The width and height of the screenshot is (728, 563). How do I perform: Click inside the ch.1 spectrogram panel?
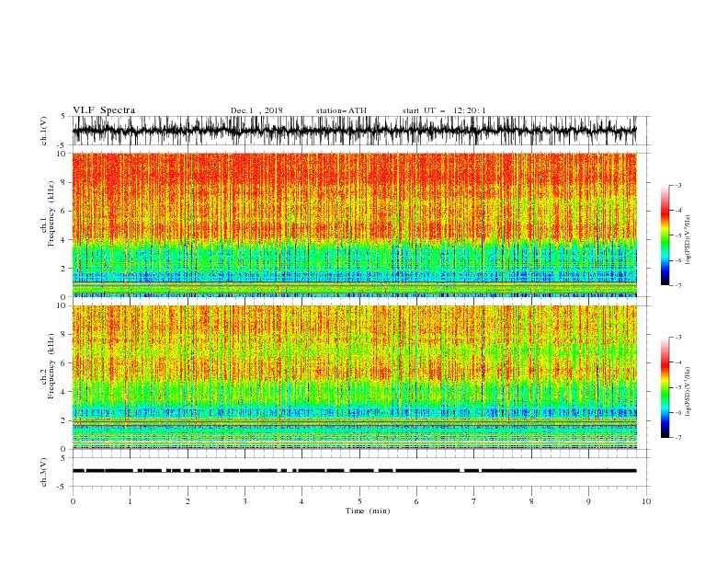354,224
